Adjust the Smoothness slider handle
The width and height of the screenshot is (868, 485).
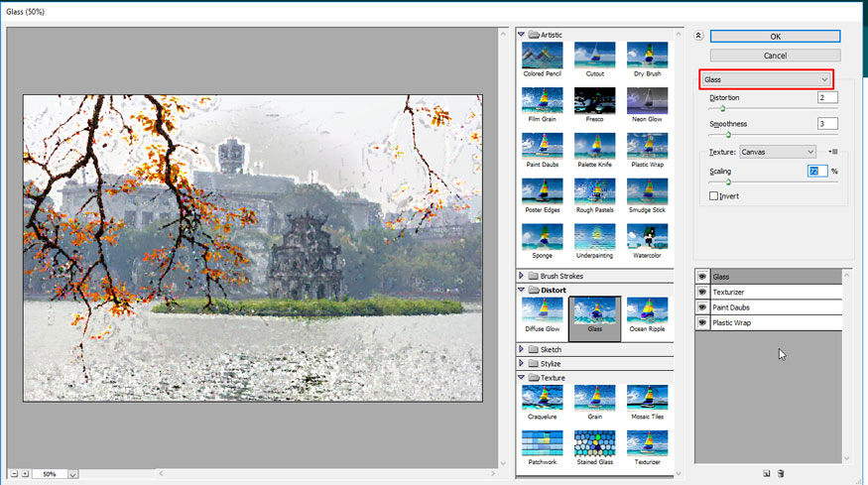728,135
